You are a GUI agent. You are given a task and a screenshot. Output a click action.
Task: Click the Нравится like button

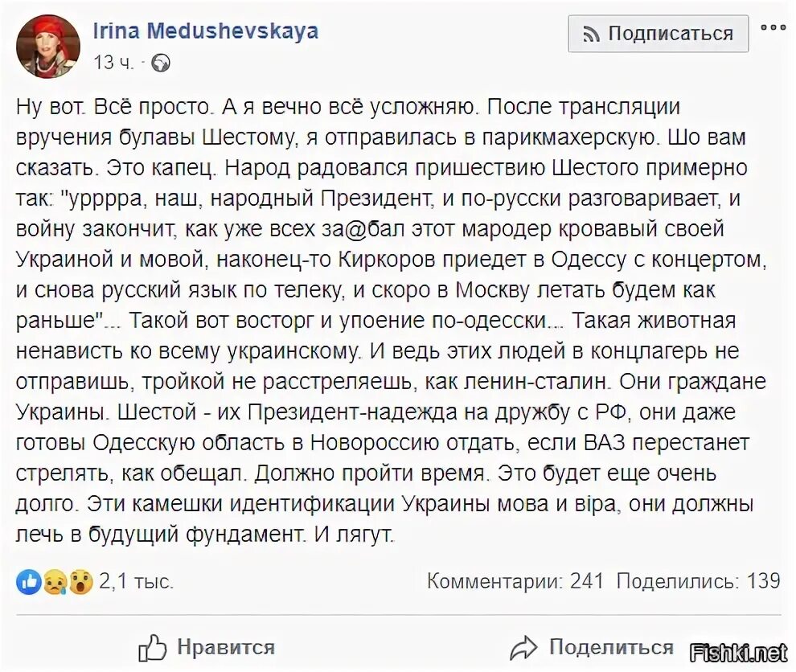207,648
